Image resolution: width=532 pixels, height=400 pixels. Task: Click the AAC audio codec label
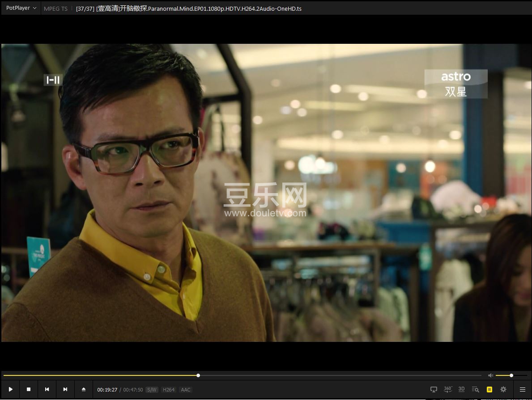click(186, 390)
